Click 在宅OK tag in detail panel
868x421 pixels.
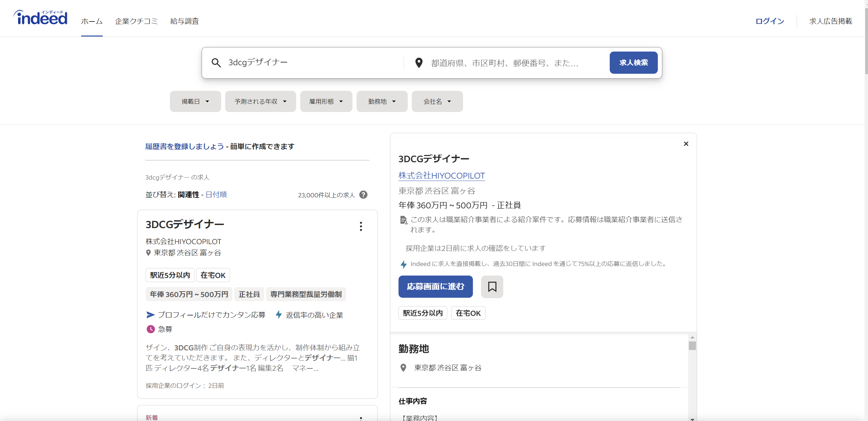pos(468,313)
